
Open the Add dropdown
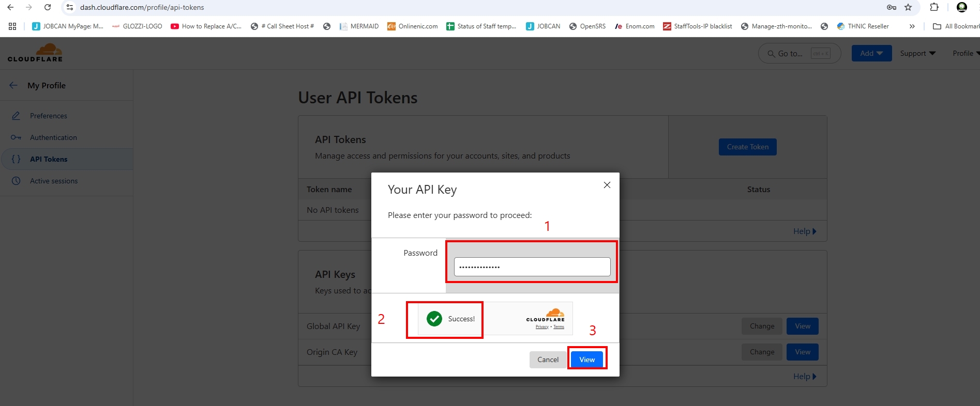click(x=871, y=53)
